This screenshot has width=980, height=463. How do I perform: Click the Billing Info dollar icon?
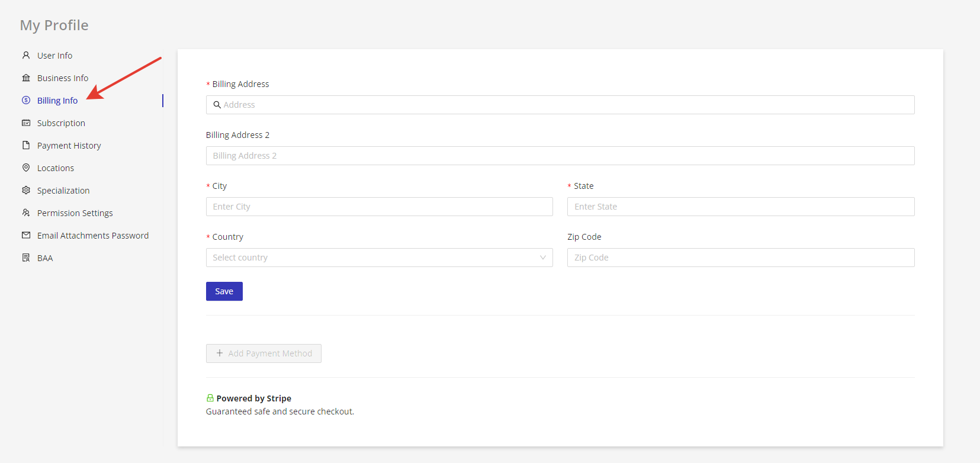point(26,100)
